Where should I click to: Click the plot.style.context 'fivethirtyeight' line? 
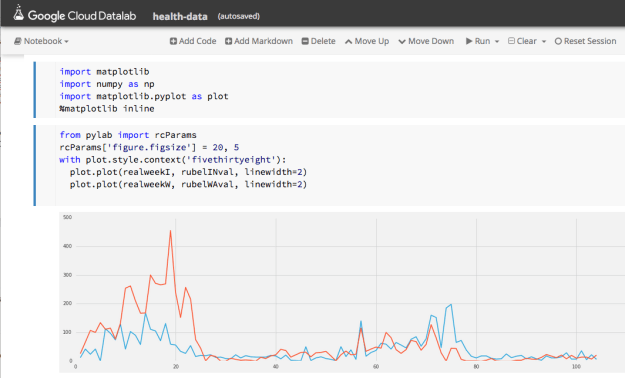coord(173,160)
